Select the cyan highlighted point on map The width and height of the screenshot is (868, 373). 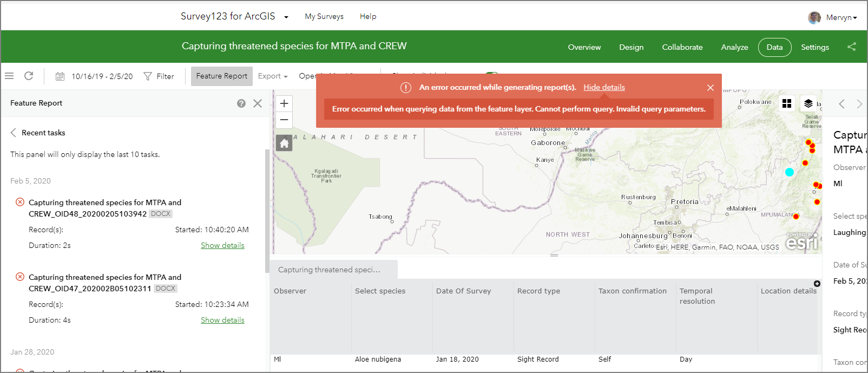click(x=790, y=172)
